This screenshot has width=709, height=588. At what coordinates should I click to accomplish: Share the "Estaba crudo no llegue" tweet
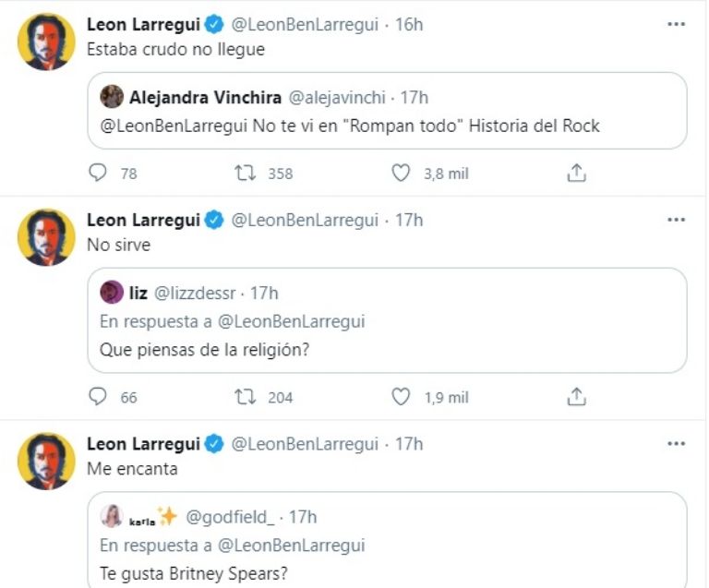(576, 173)
